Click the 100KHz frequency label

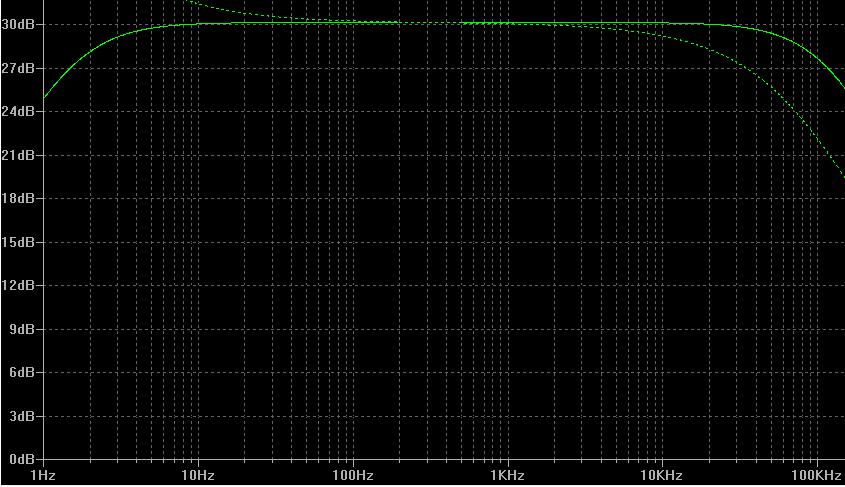click(x=816, y=475)
